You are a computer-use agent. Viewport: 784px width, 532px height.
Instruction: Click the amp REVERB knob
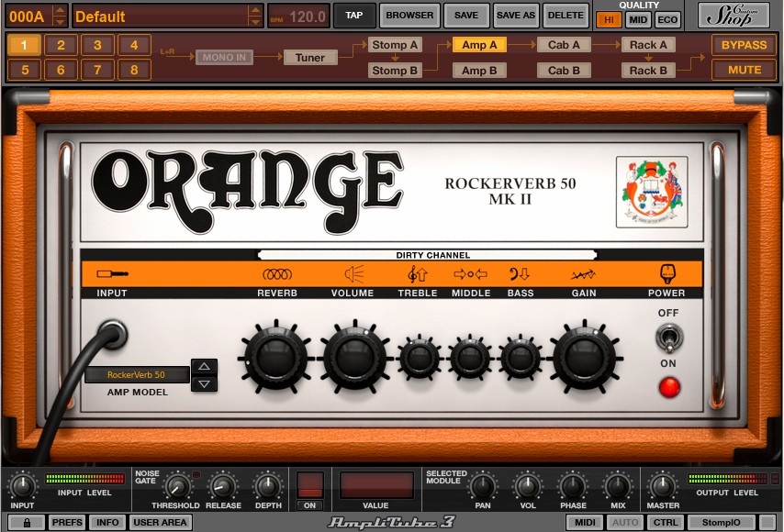(275, 358)
